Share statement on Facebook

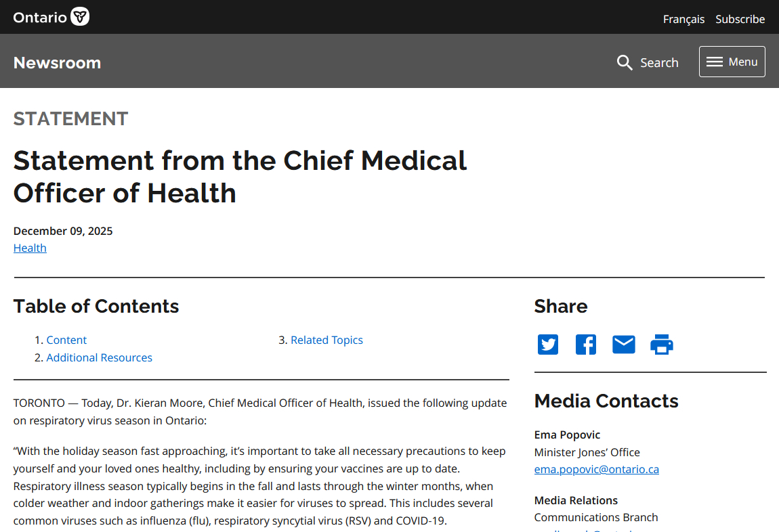pos(586,345)
